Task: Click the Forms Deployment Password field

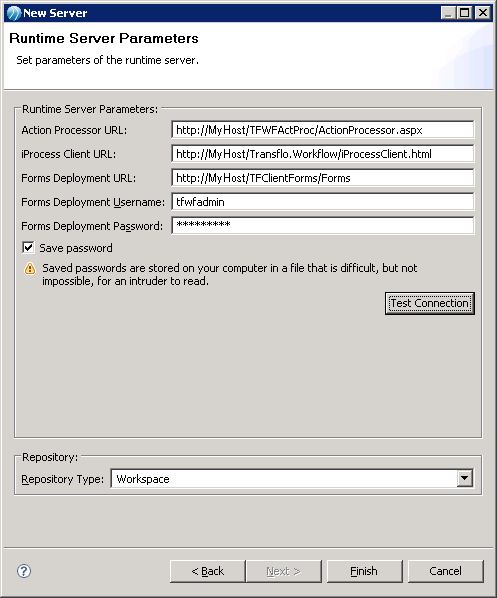Action: pyautogui.click(x=323, y=226)
